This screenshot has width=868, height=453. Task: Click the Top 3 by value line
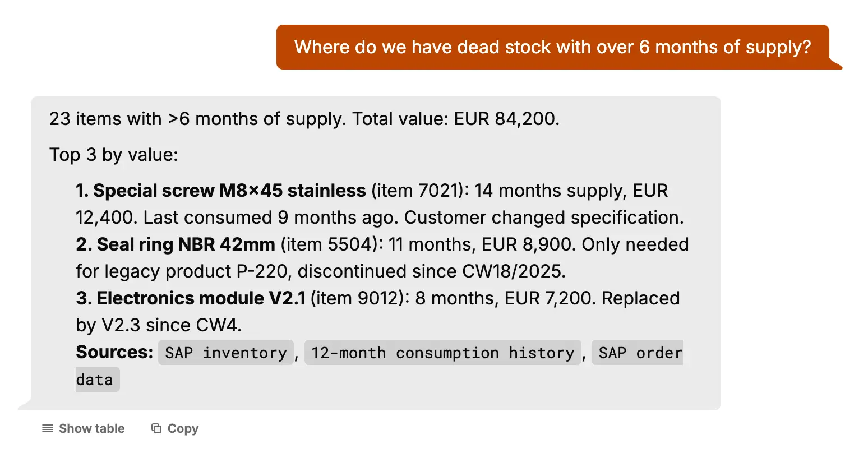point(113,155)
